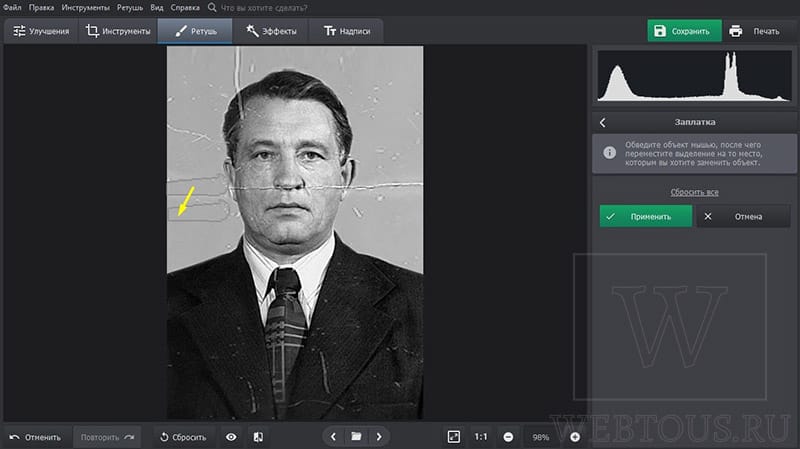Image resolution: width=800 pixels, height=449 pixels.
Task: Open the folder browse icon
Action: click(x=356, y=436)
